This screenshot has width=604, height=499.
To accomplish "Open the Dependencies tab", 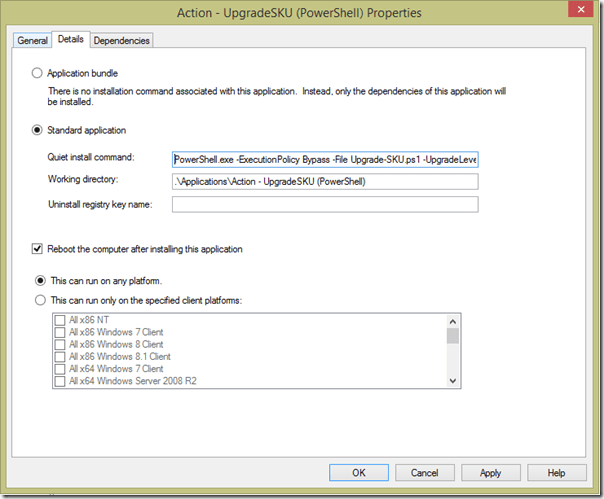I will point(121,41).
